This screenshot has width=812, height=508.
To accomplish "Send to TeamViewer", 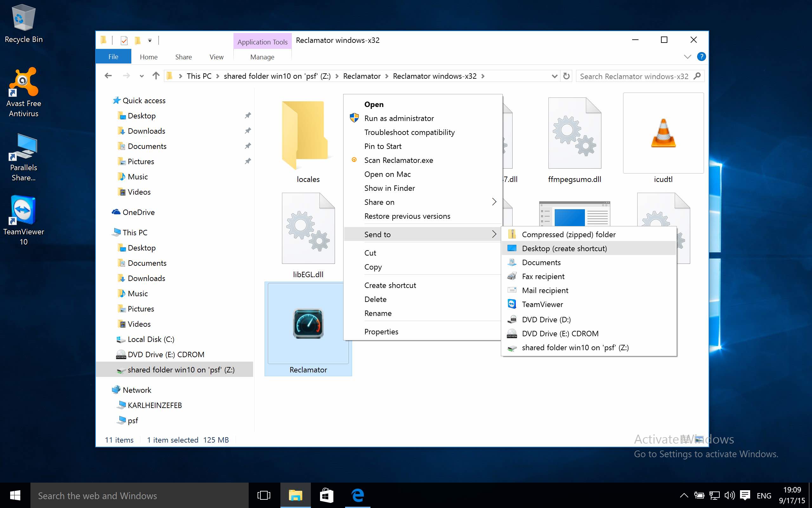I will pyautogui.click(x=588, y=304).
